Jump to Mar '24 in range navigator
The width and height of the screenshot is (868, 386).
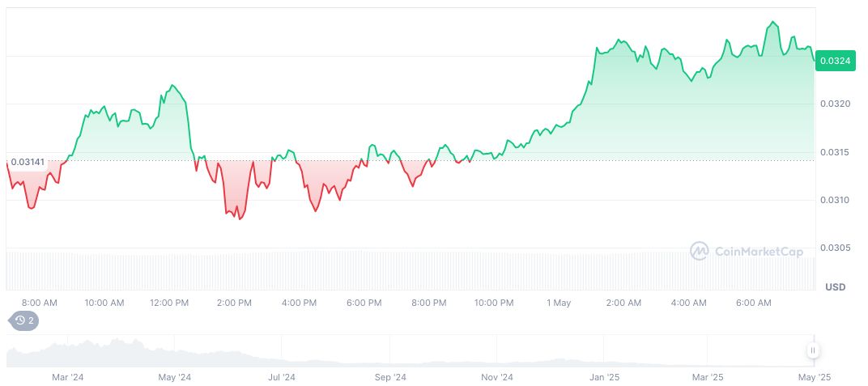pyautogui.click(x=68, y=377)
